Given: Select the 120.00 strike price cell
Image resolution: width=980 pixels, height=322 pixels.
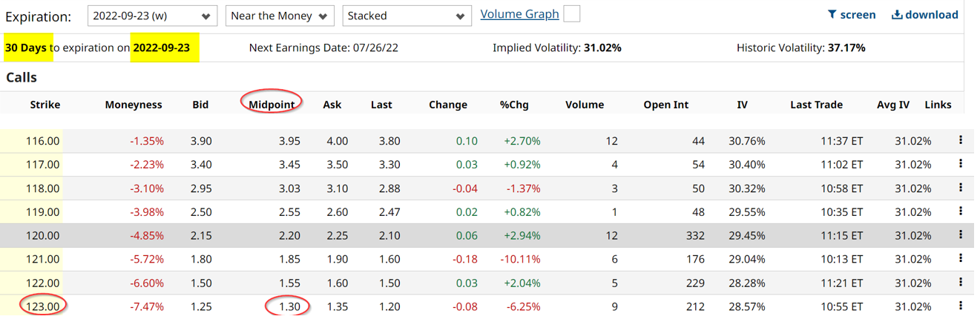Looking at the screenshot, I should [x=44, y=235].
